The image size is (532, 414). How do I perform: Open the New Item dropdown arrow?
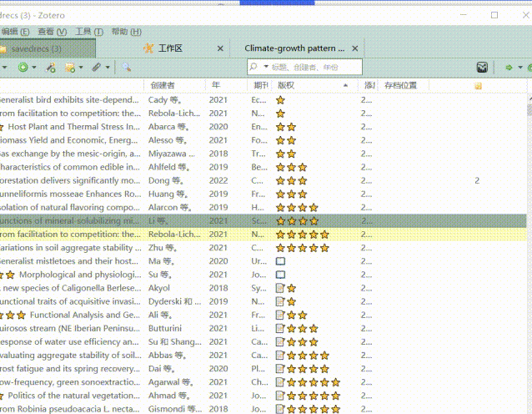pyautogui.click(x=34, y=68)
